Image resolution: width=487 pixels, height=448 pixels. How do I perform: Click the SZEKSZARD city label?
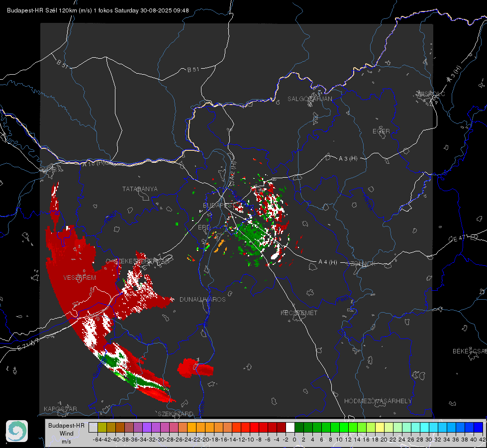coord(175,414)
